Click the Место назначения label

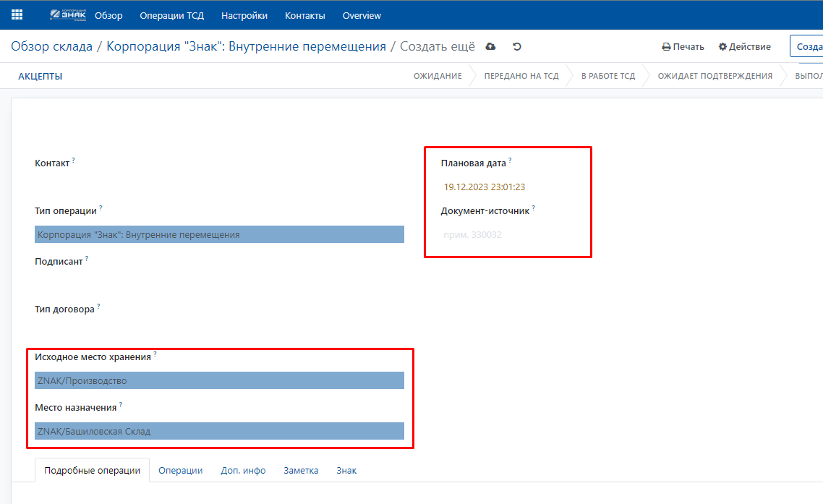point(76,407)
